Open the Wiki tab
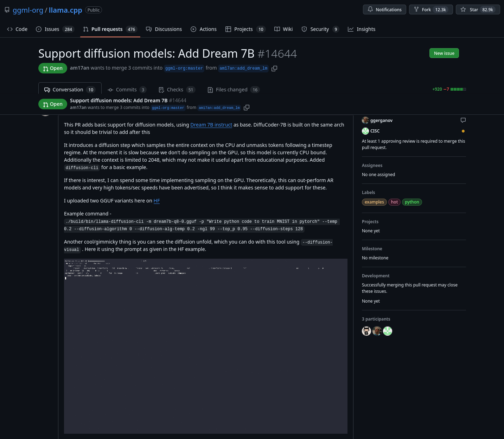This screenshot has width=504, height=439. pyautogui.click(x=283, y=29)
